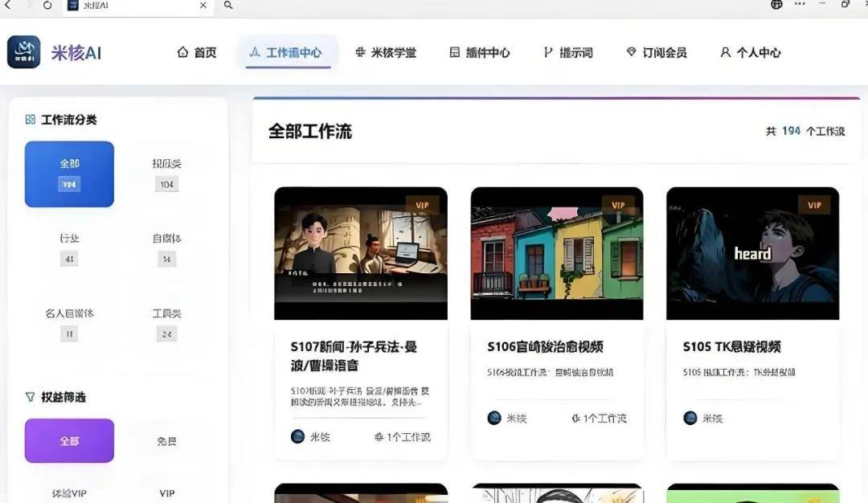Click the VIP badge on S106 card

[618, 205]
